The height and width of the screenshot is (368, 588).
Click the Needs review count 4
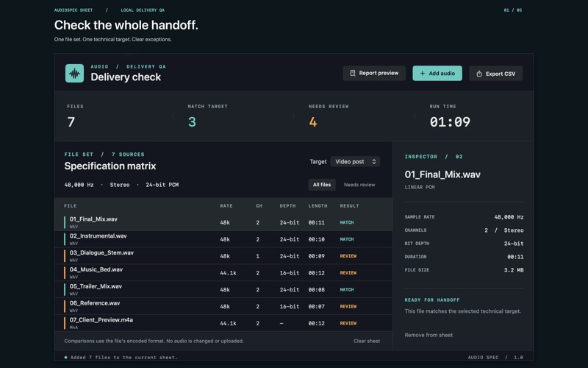coord(313,121)
